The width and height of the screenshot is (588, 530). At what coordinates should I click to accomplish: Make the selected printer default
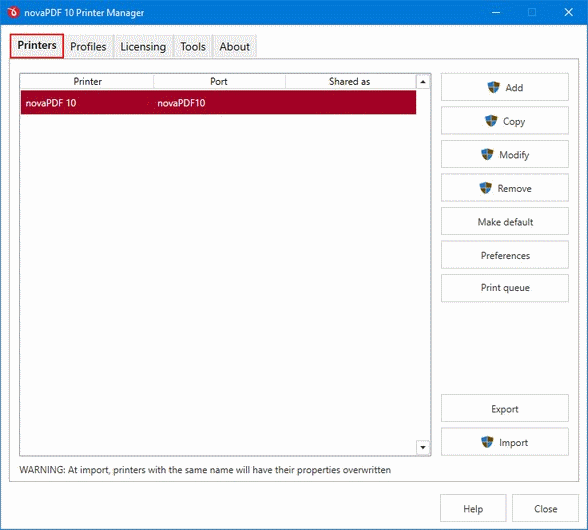pyautogui.click(x=505, y=221)
